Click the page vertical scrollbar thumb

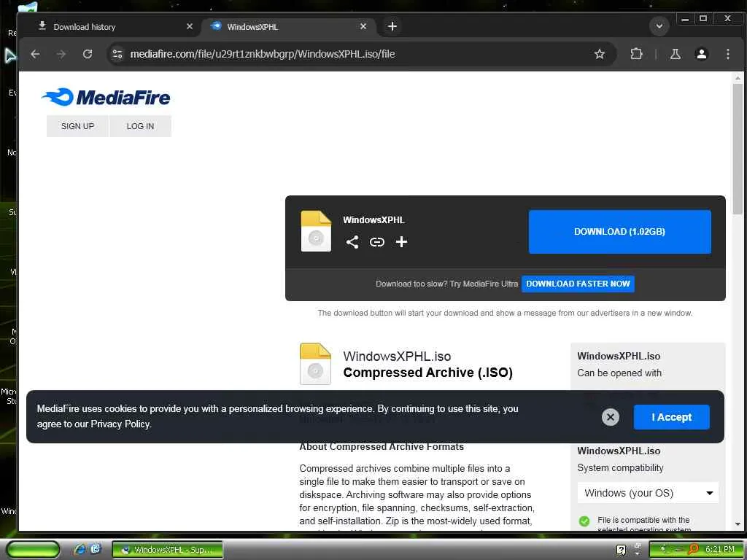tap(738, 149)
